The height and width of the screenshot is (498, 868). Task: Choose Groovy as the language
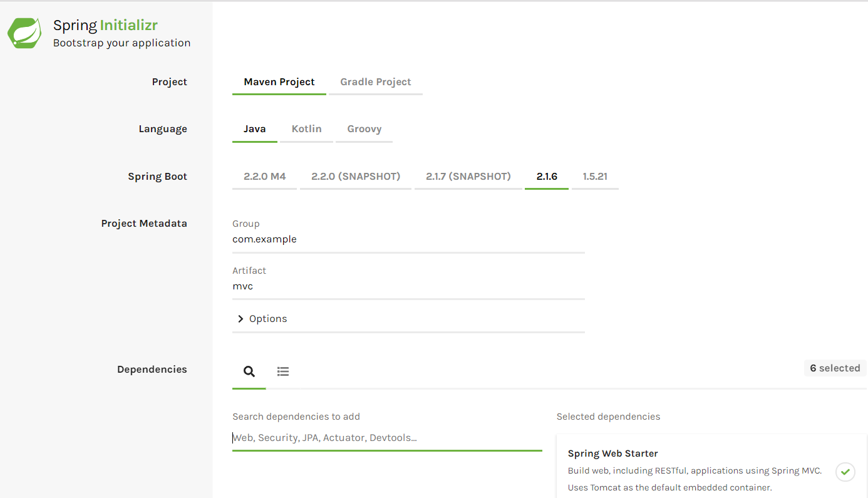click(364, 129)
